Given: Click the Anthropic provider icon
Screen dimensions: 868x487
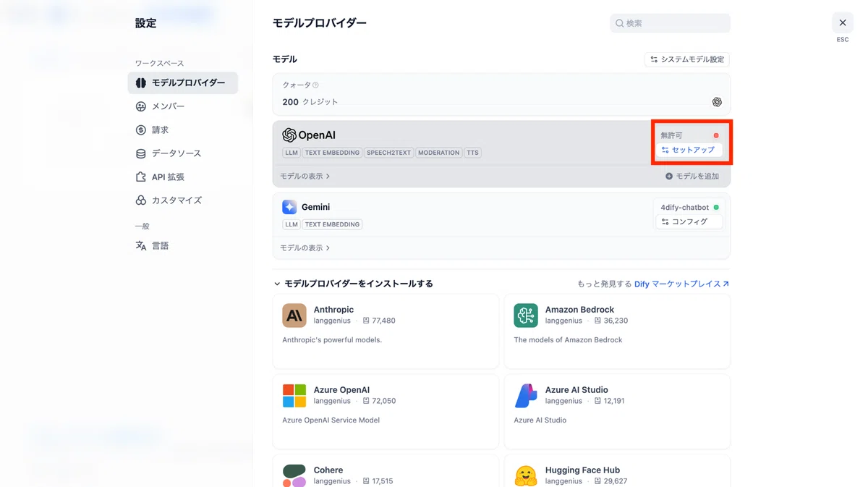Looking at the screenshot, I should [294, 316].
